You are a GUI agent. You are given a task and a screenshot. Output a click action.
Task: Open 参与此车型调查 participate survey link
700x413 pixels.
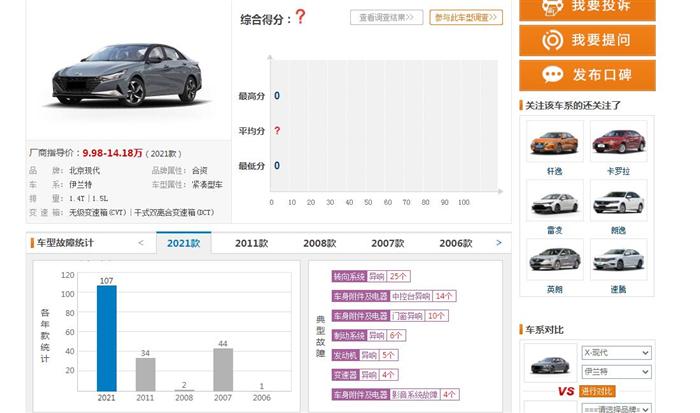click(x=466, y=17)
